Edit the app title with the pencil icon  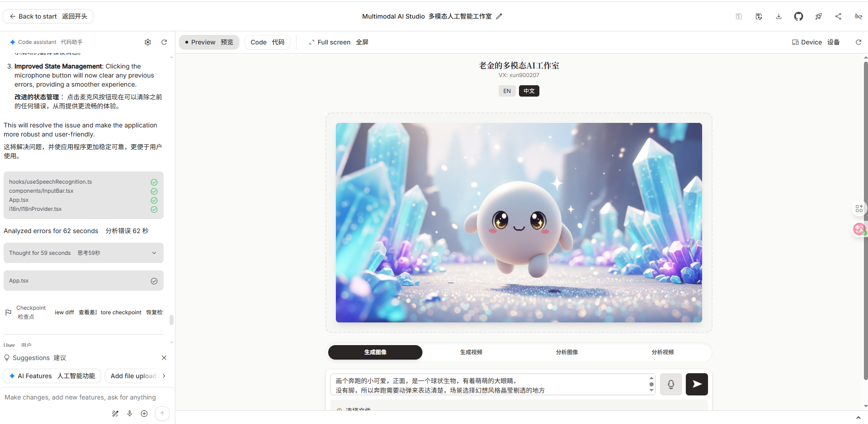coord(499,16)
